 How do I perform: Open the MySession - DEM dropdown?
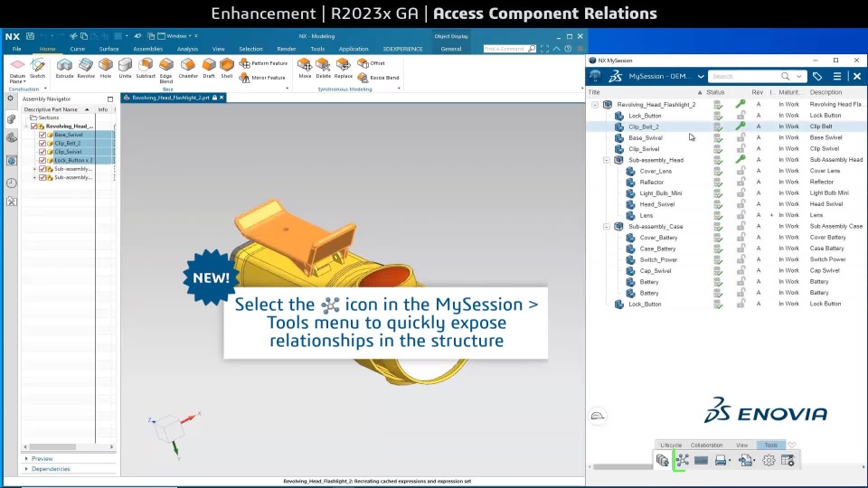point(701,76)
